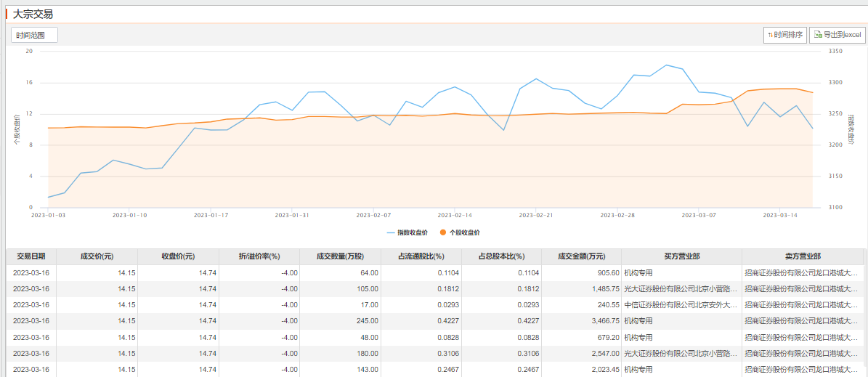Click the 买方营业部 column header
Image resolution: width=868 pixels, height=377 pixels.
[681, 257]
